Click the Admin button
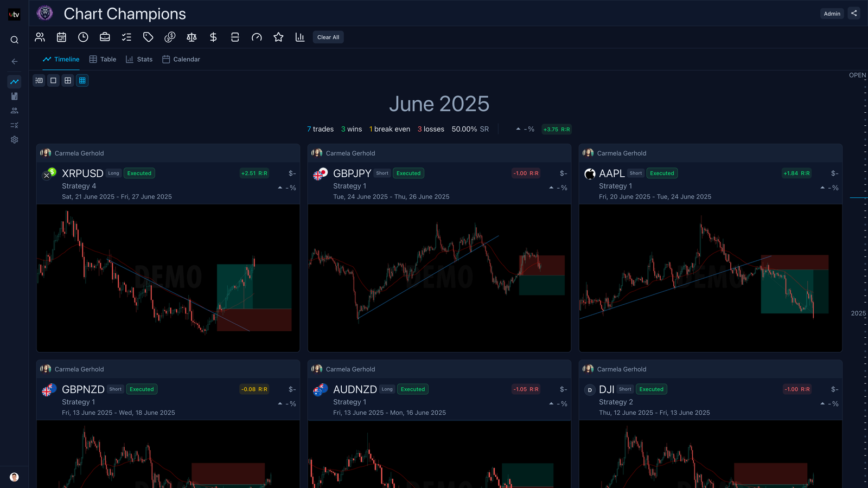The width and height of the screenshot is (868, 488). tap(832, 14)
